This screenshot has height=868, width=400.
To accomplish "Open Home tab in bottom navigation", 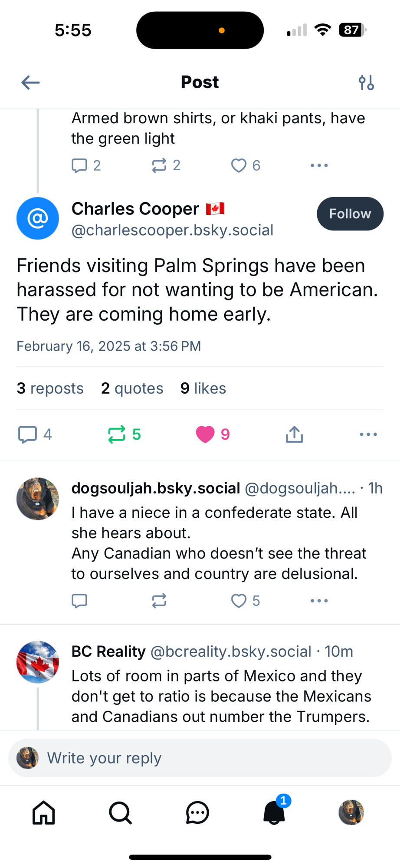I will pyautogui.click(x=44, y=812).
